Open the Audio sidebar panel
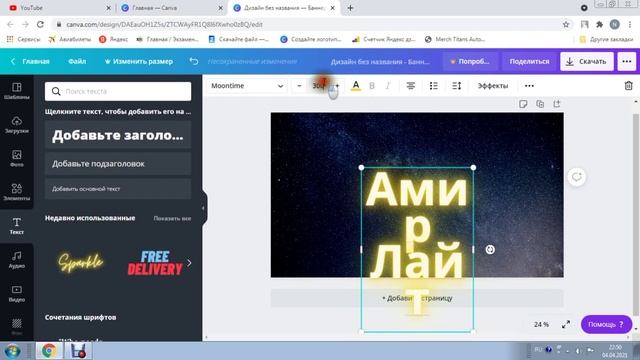The width and height of the screenshot is (640, 360). [17, 260]
